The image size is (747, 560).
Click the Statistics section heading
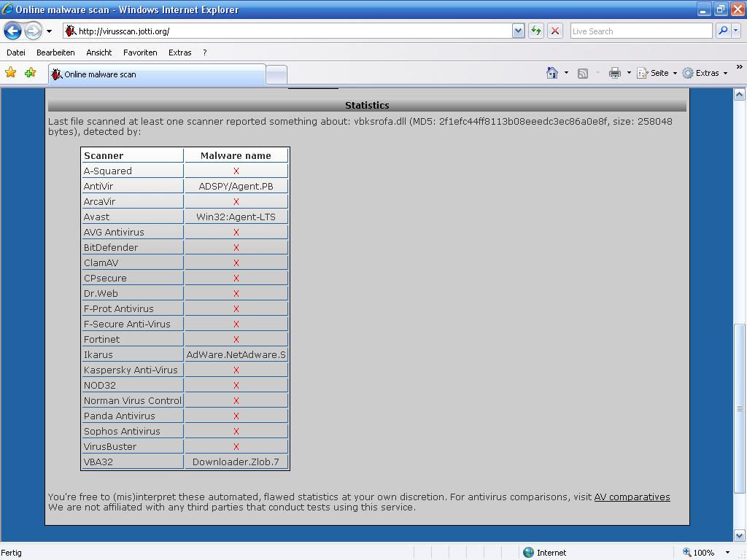pos(367,105)
